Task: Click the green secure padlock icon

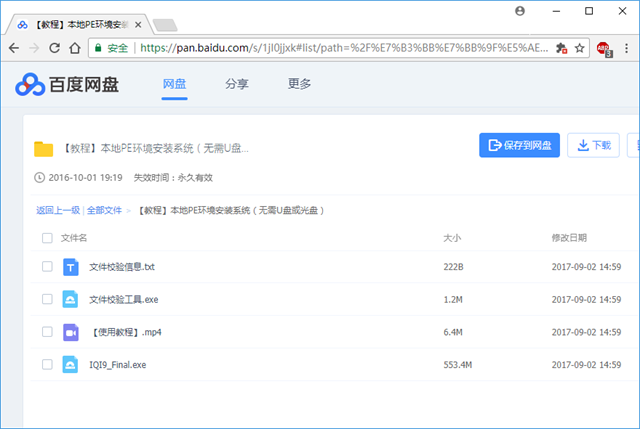Action: [98, 48]
